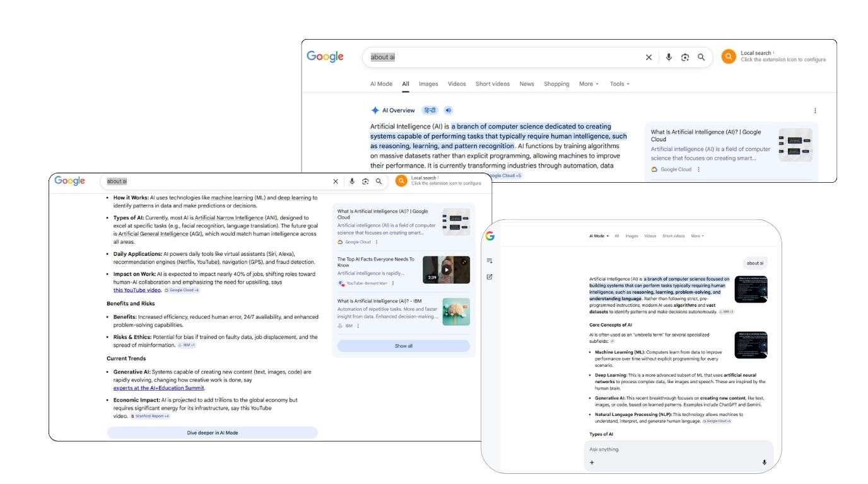Play the AI Overview audio with speaker icon
868x484 pixels.
(449, 110)
